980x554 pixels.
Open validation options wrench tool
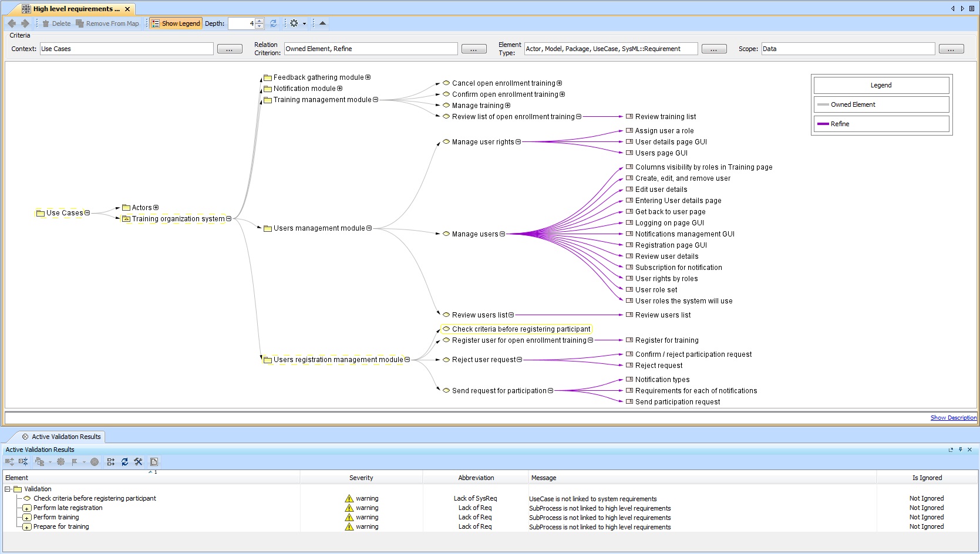coord(138,462)
